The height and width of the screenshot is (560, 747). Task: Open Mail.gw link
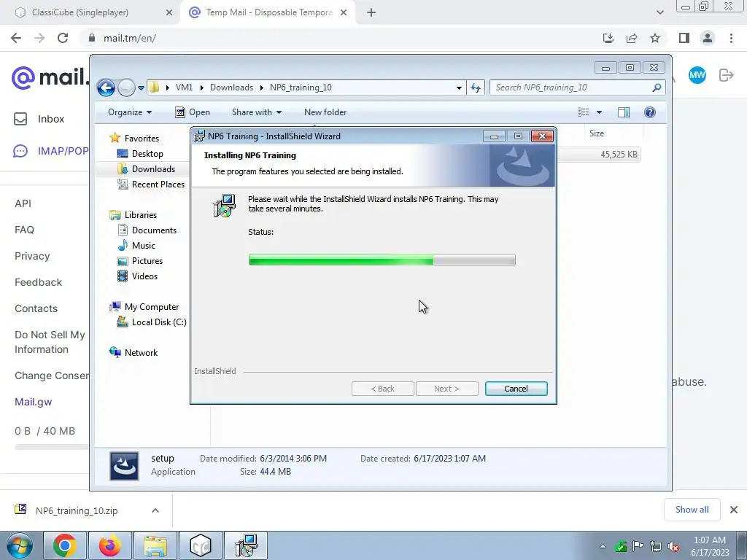coord(34,402)
